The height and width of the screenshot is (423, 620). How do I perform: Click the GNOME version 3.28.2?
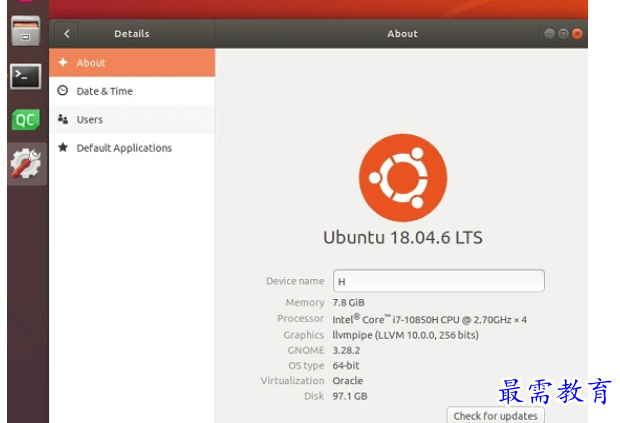(x=346, y=351)
